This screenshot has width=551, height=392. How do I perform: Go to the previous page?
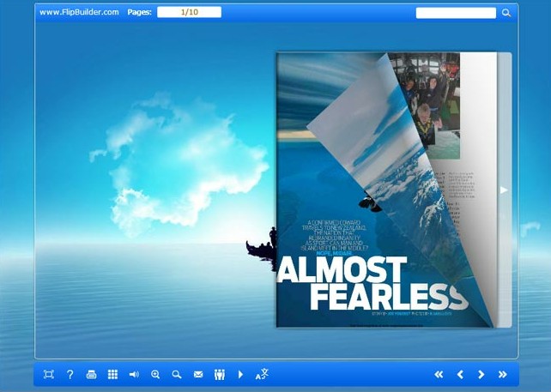click(x=460, y=374)
